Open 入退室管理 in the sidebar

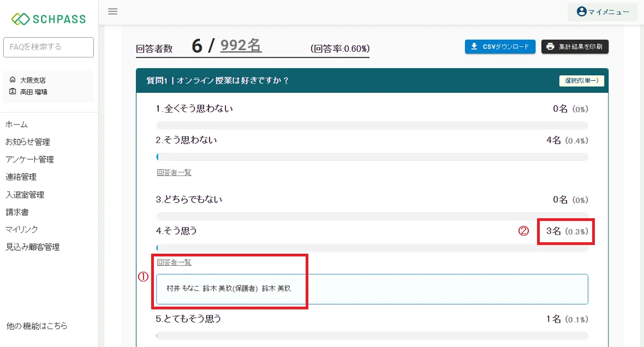coord(25,195)
